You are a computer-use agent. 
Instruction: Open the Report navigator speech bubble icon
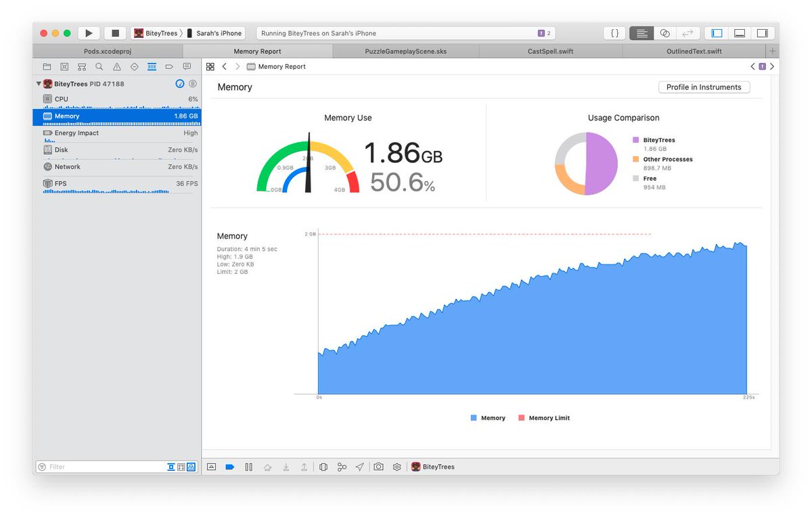(187, 67)
